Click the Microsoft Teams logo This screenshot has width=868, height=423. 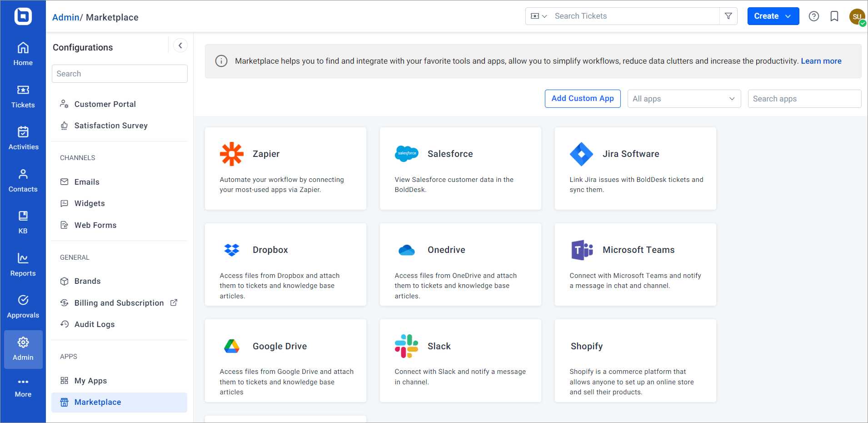(x=582, y=250)
